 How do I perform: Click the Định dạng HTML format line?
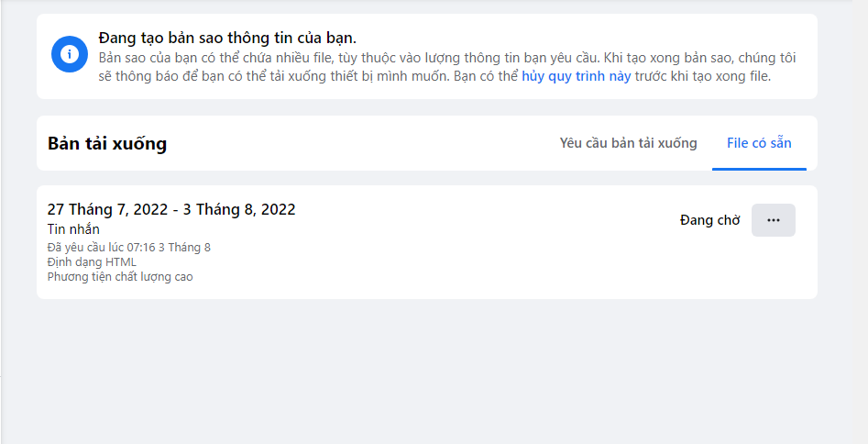[x=92, y=261]
